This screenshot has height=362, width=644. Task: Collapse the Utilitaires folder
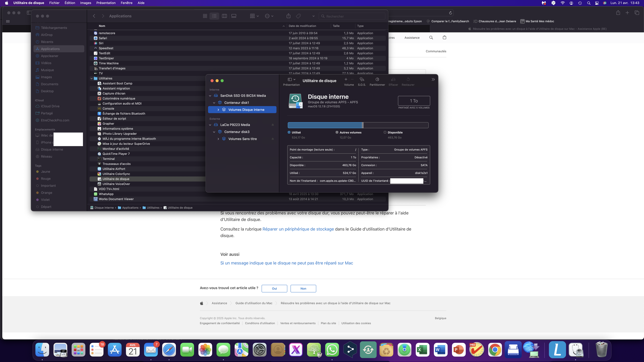pos(91,78)
